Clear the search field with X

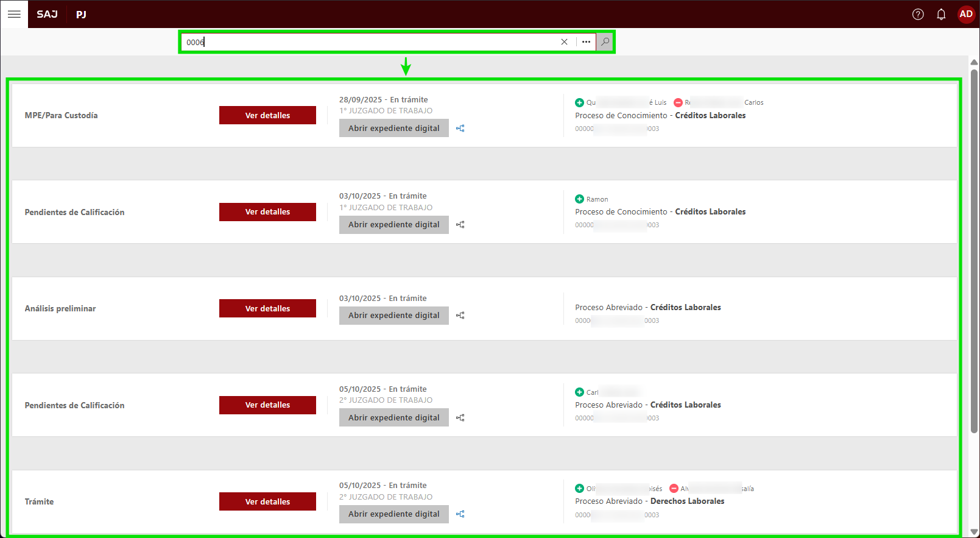point(564,42)
